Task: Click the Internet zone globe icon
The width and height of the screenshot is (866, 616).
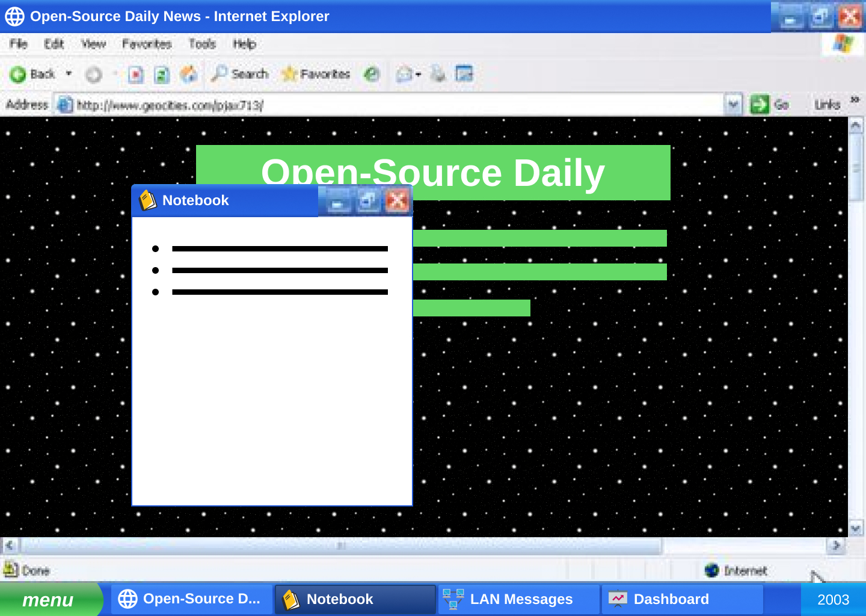Action: pos(712,570)
